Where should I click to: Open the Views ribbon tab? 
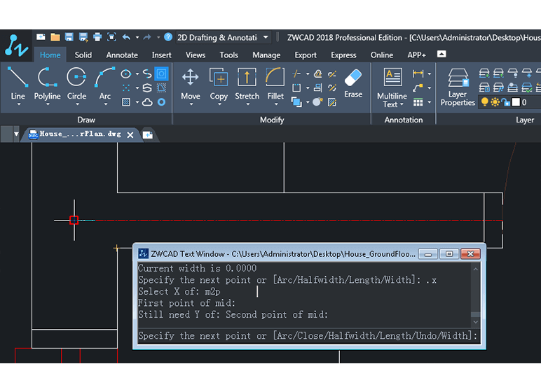click(196, 55)
